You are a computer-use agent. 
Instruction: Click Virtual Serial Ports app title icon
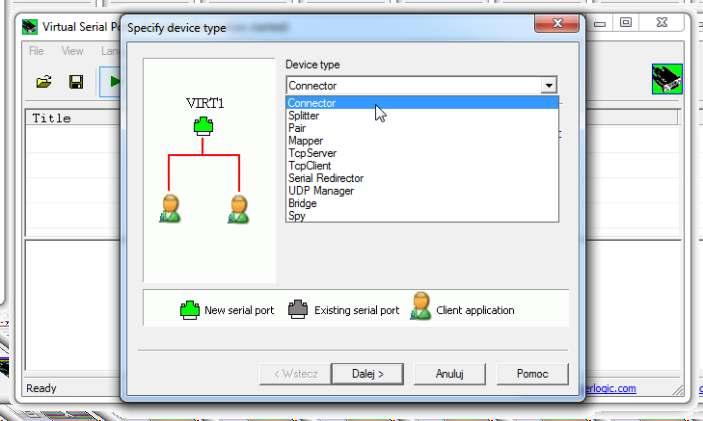click(30, 27)
